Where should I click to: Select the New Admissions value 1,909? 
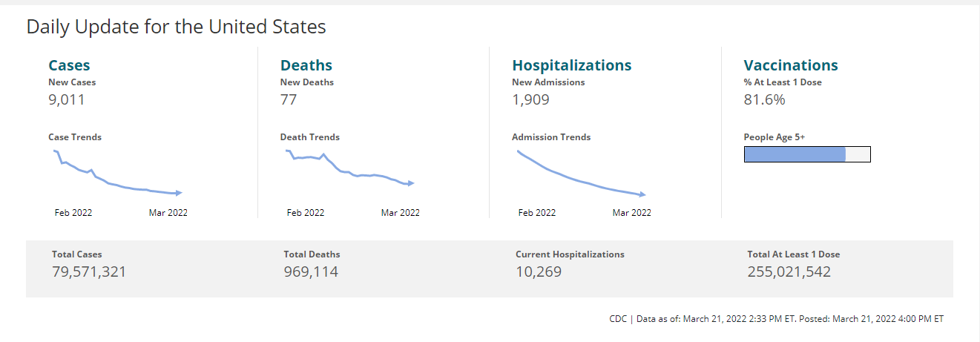click(x=530, y=99)
